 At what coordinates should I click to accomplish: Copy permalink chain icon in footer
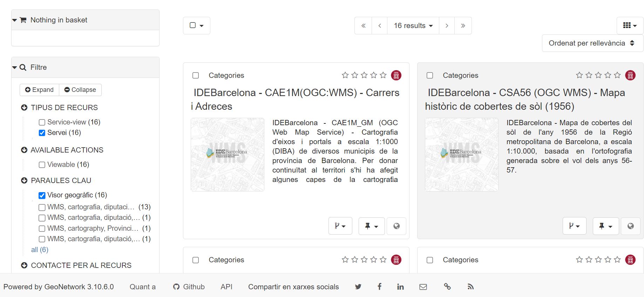pos(447,286)
